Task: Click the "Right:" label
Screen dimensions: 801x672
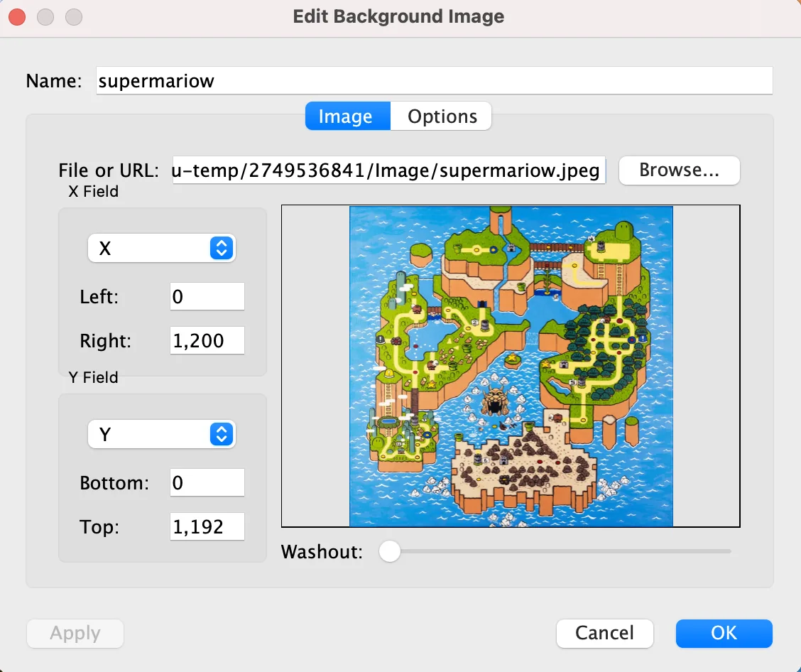Action: point(105,341)
